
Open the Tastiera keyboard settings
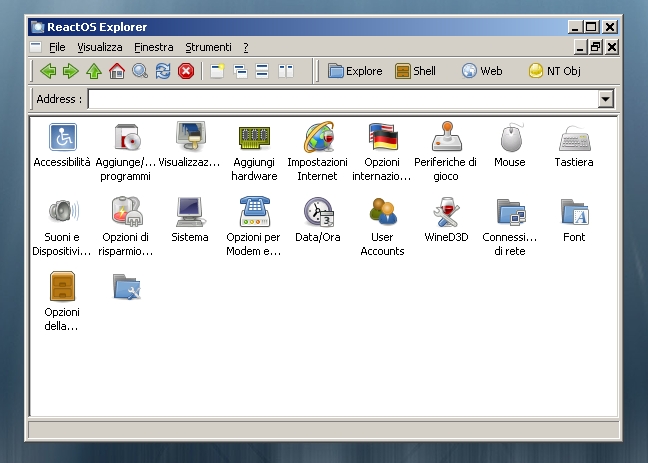click(x=574, y=145)
